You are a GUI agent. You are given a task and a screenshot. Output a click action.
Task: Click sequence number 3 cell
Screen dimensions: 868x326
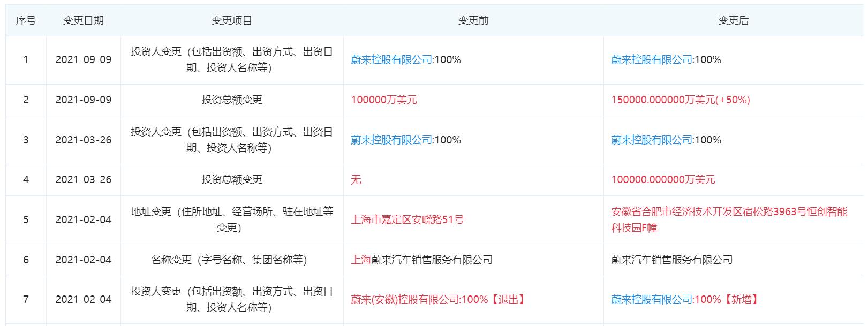(26, 140)
